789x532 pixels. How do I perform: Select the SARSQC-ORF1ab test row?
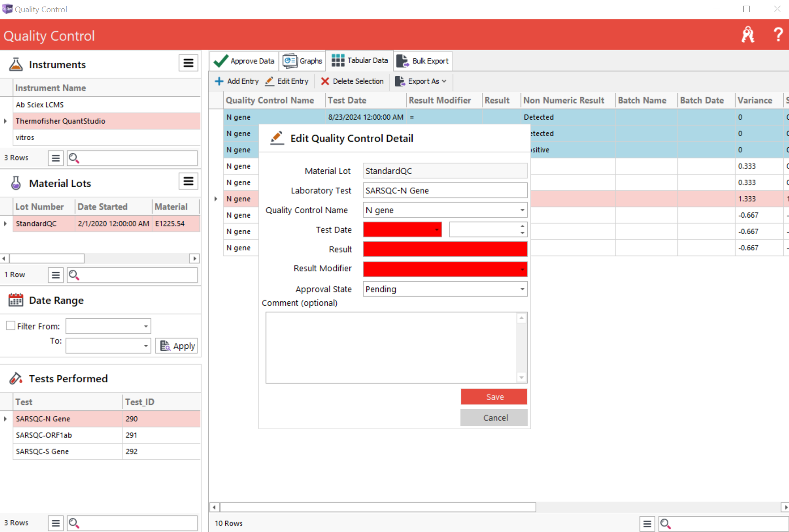pyautogui.click(x=106, y=435)
